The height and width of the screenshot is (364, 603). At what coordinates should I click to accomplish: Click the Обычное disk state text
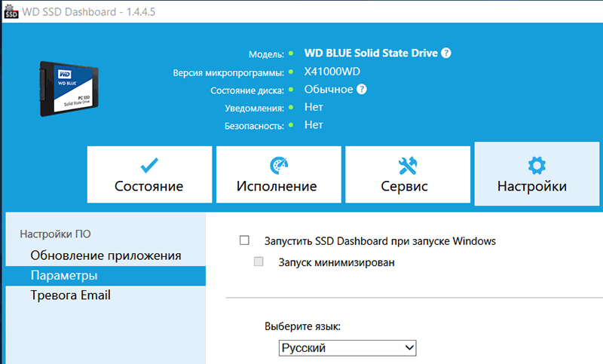click(x=329, y=89)
